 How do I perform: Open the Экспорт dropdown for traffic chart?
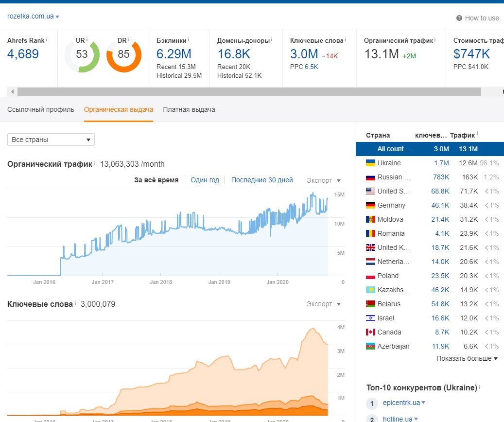pos(323,180)
